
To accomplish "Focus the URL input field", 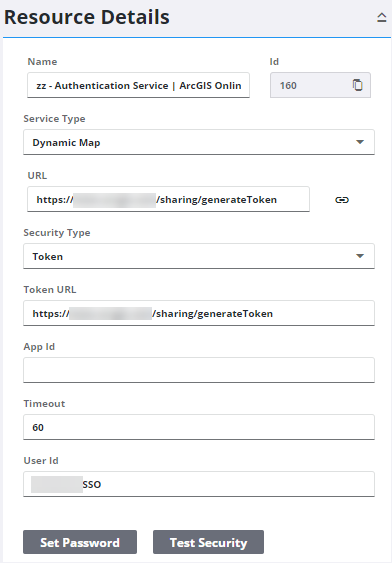I will tap(168, 199).
